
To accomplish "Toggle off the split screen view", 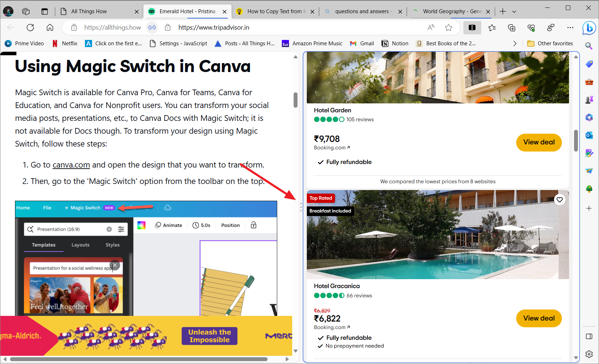I will pyautogui.click(x=472, y=27).
